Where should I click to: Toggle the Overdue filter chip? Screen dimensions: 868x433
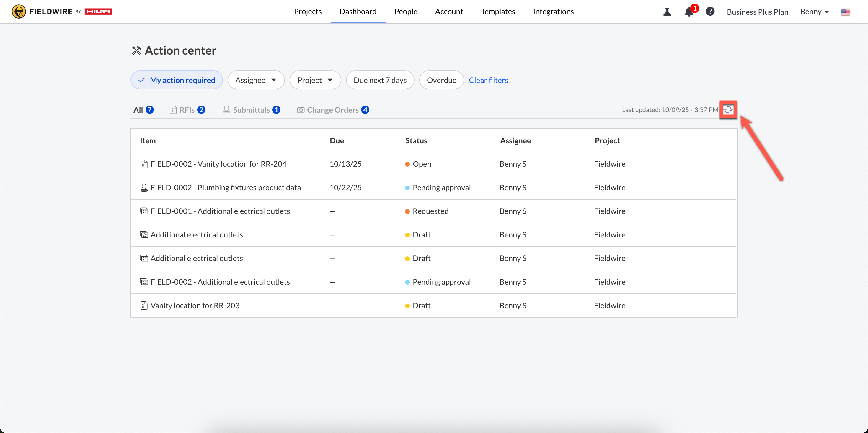[x=441, y=80]
